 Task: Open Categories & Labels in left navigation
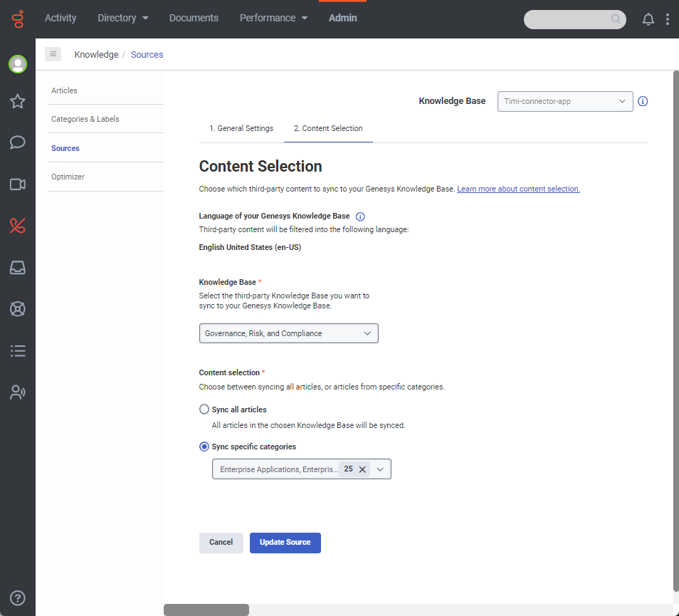85,119
